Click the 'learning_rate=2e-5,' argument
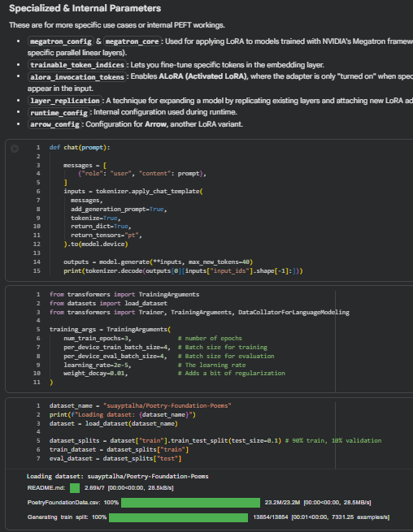The image size is (413, 532). (x=97, y=365)
